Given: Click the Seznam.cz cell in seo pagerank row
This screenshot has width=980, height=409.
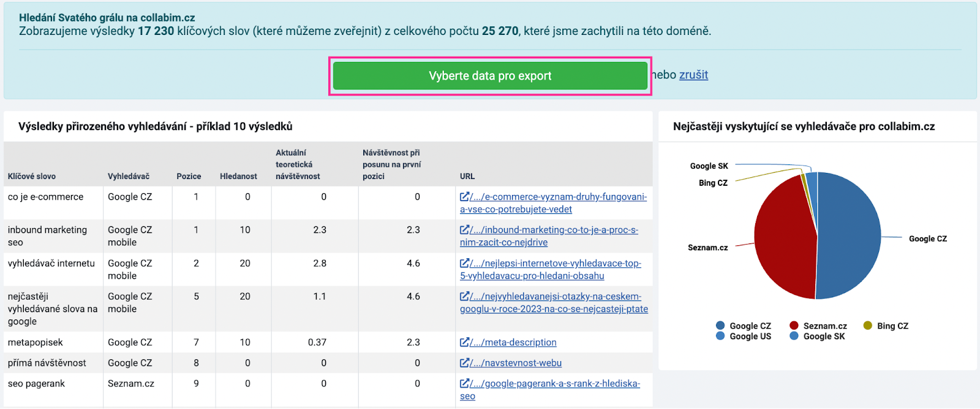Looking at the screenshot, I should click(131, 383).
